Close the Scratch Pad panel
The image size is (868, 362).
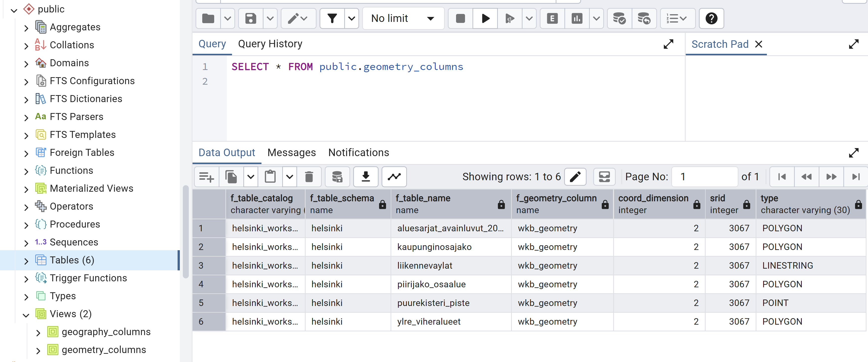pyautogui.click(x=758, y=44)
